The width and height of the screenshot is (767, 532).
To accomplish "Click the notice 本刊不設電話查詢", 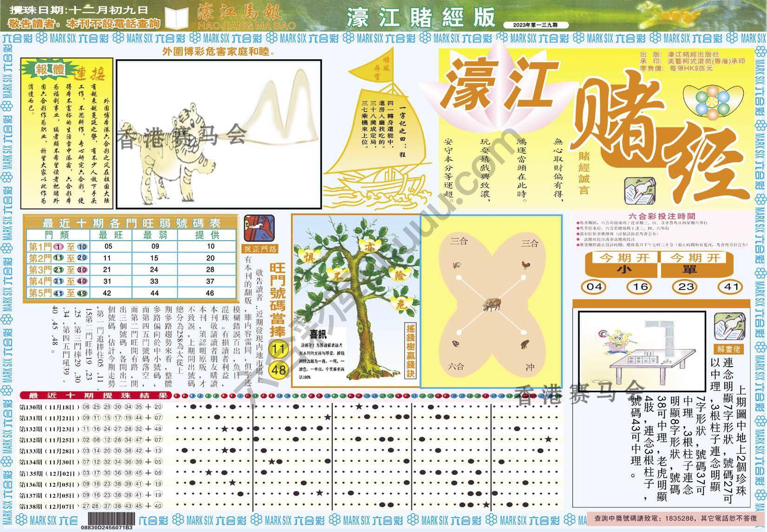I will coord(113,23).
